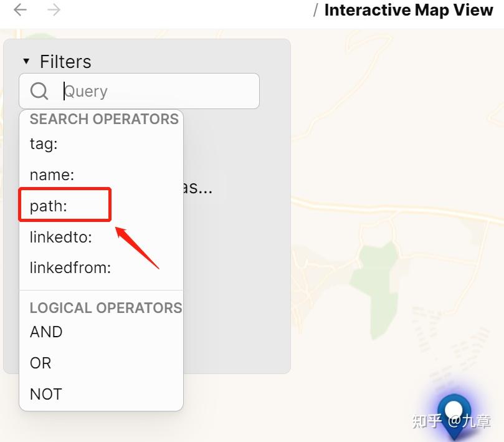This screenshot has width=504, height=442.
Task: Pick the "path:" search operator
Action: tap(49, 206)
